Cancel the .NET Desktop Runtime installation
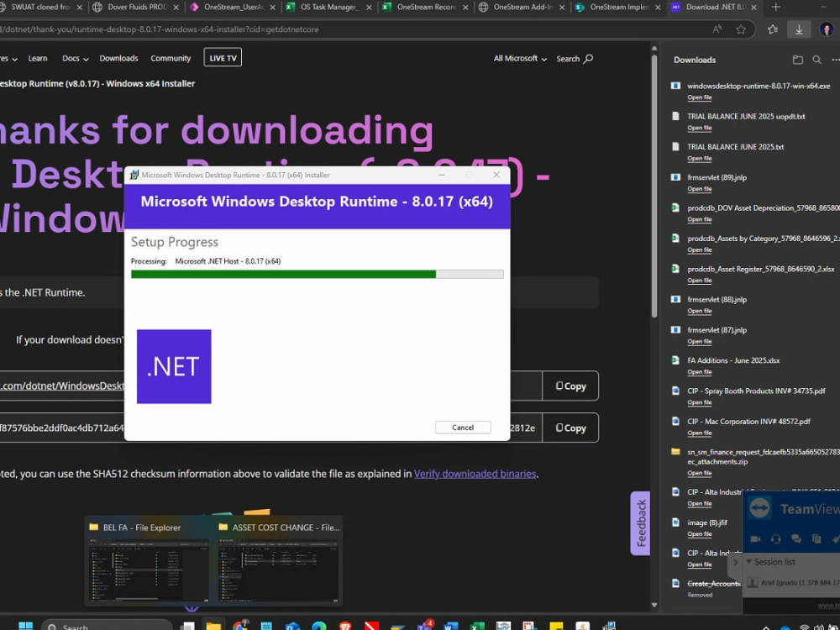Image resolution: width=840 pixels, height=630 pixels. coord(463,428)
